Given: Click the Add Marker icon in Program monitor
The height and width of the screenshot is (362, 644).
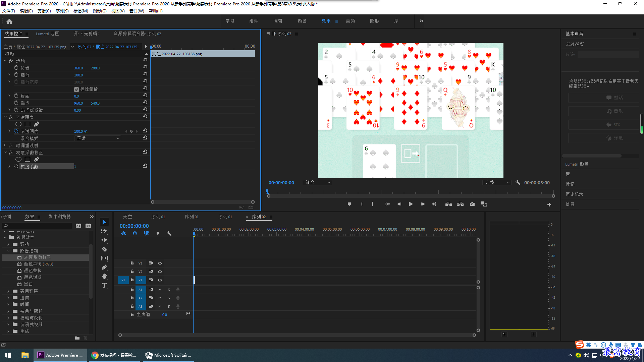Looking at the screenshot, I should 349,204.
